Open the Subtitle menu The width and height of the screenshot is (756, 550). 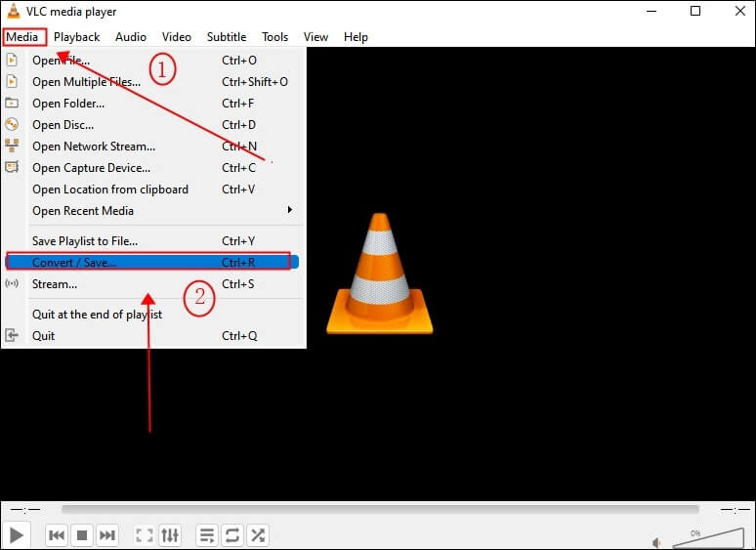227,37
